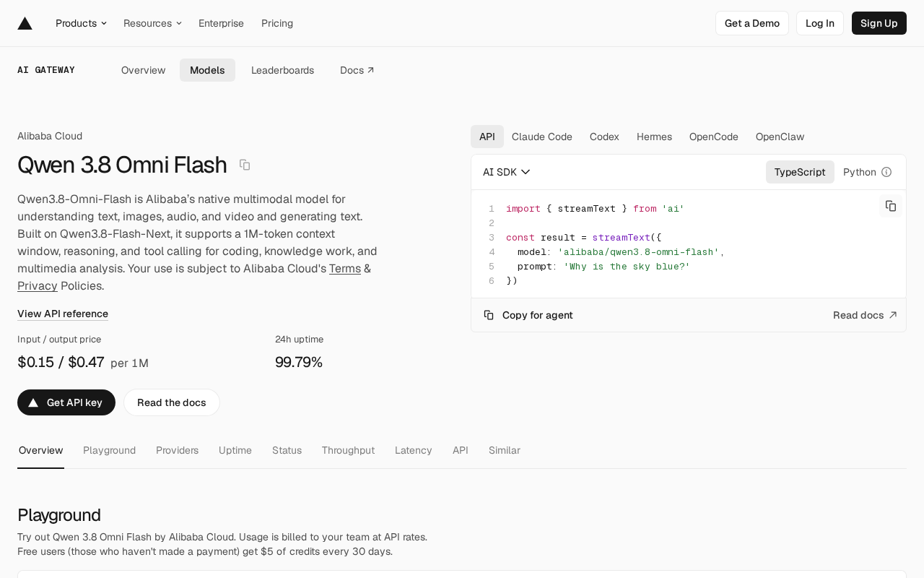Click the Alibaba Cloud provider label
This screenshot has width=924, height=578.
(x=50, y=136)
